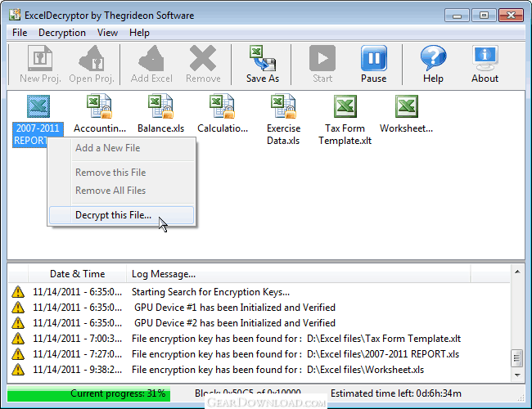
Task: Select the Exercise Data.xls file icon
Action: click(284, 106)
